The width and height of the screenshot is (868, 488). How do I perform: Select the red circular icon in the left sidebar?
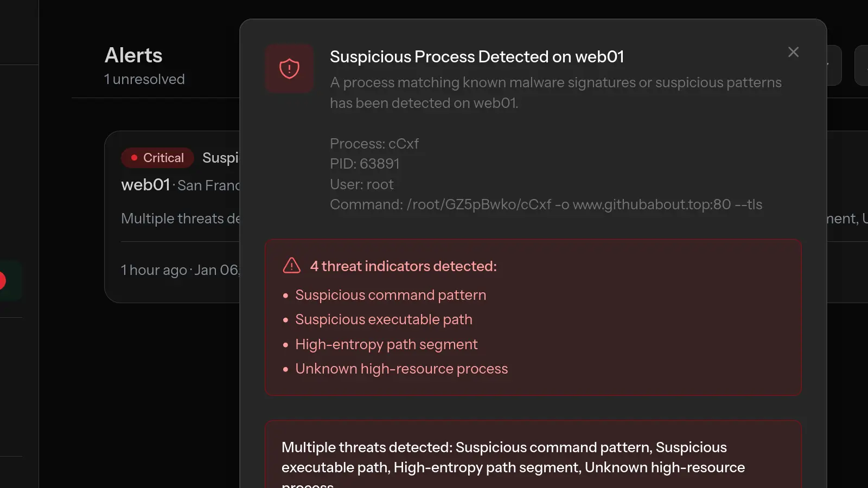[3, 281]
